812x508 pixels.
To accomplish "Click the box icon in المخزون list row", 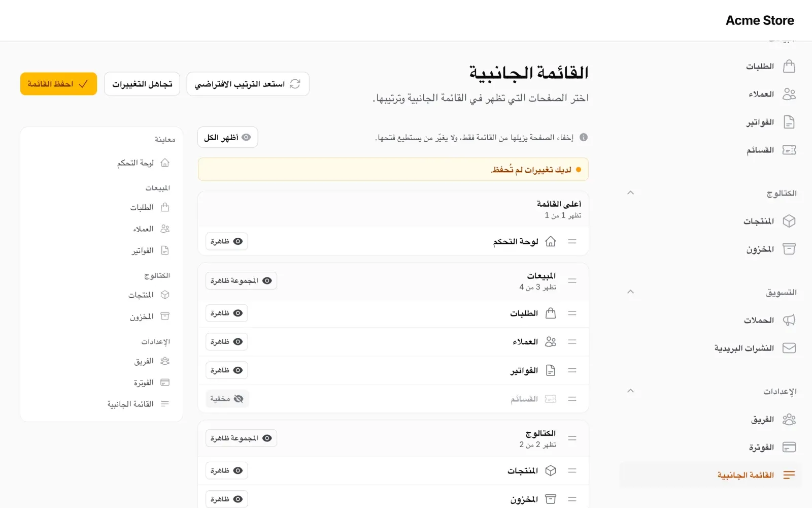I will 551,499.
